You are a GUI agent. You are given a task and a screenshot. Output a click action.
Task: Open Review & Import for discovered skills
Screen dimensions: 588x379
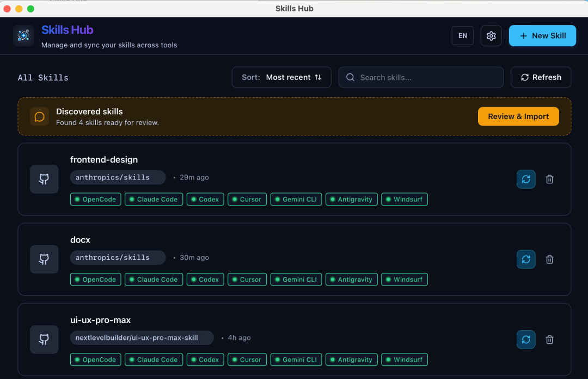(518, 116)
